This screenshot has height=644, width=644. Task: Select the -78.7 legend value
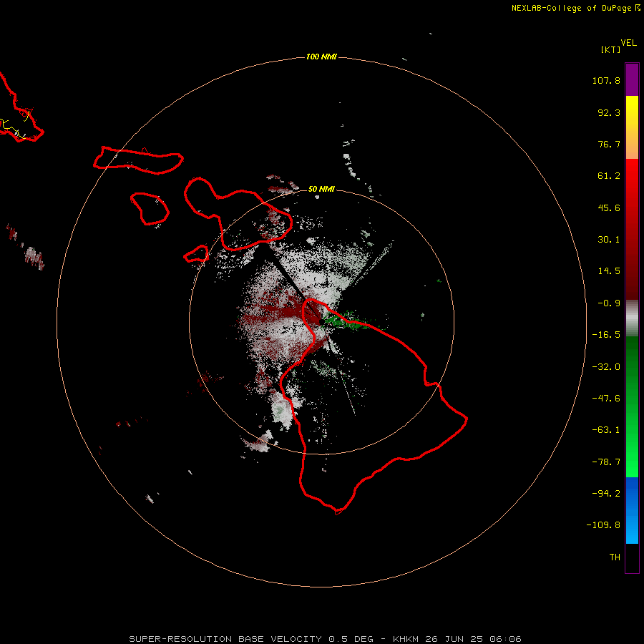pos(606,462)
